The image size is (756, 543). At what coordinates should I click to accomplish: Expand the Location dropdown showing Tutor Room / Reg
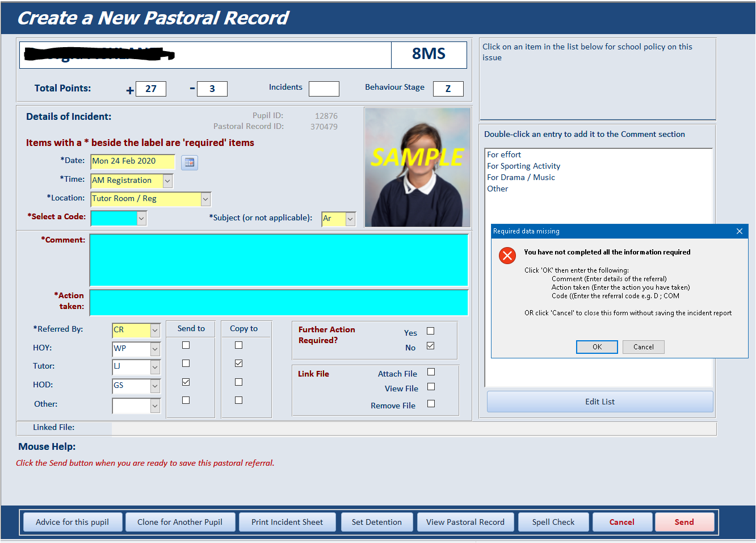(x=205, y=199)
